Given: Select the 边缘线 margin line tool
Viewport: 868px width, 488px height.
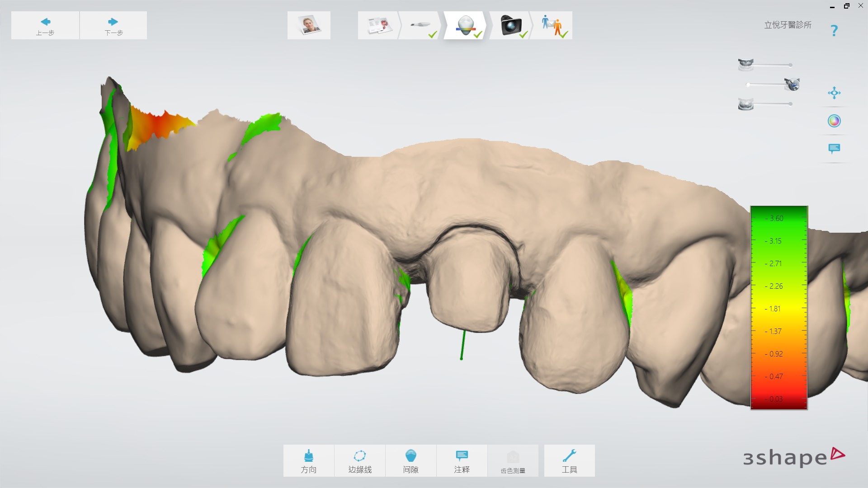Looking at the screenshot, I should click(360, 460).
